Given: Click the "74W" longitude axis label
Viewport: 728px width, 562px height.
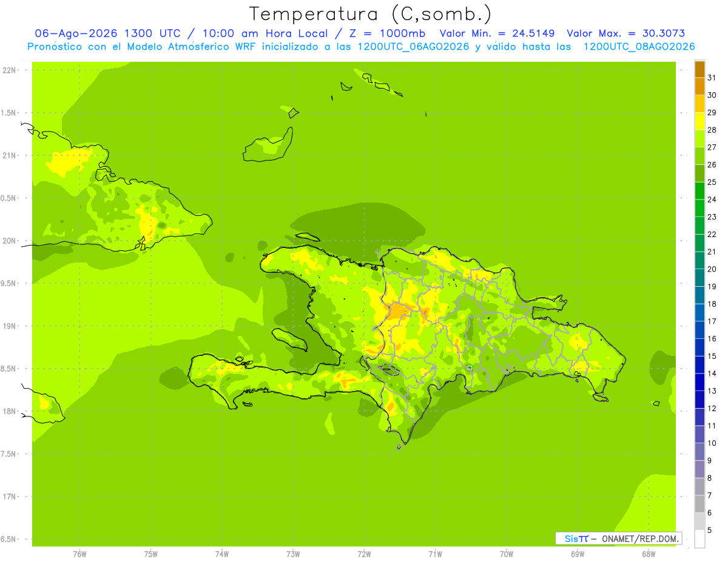Looking at the screenshot, I should (x=222, y=554).
